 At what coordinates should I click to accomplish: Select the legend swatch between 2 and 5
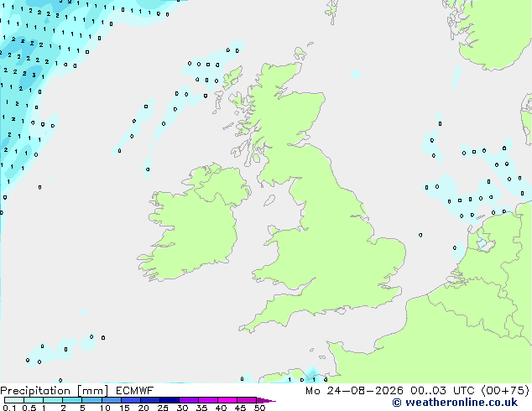[72, 400]
